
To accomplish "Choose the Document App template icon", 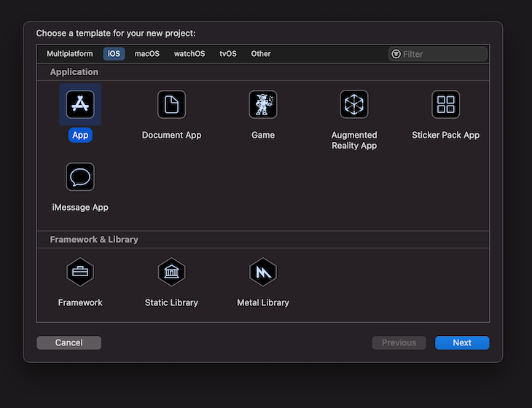I will [x=171, y=104].
